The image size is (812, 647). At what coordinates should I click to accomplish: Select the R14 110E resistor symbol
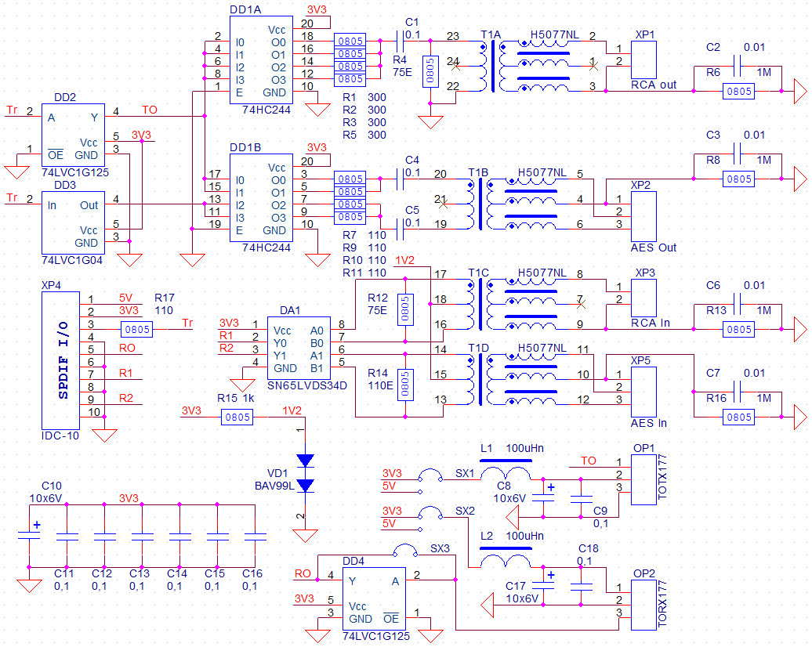405,385
